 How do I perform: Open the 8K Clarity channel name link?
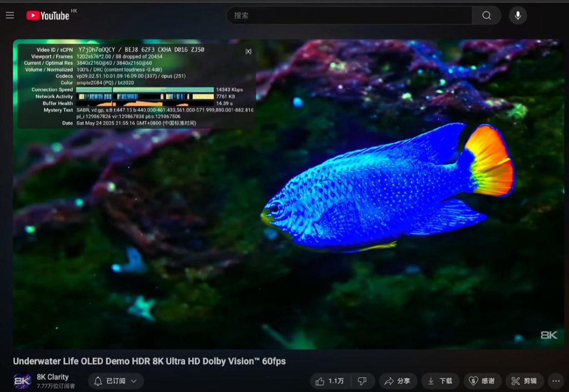53,377
